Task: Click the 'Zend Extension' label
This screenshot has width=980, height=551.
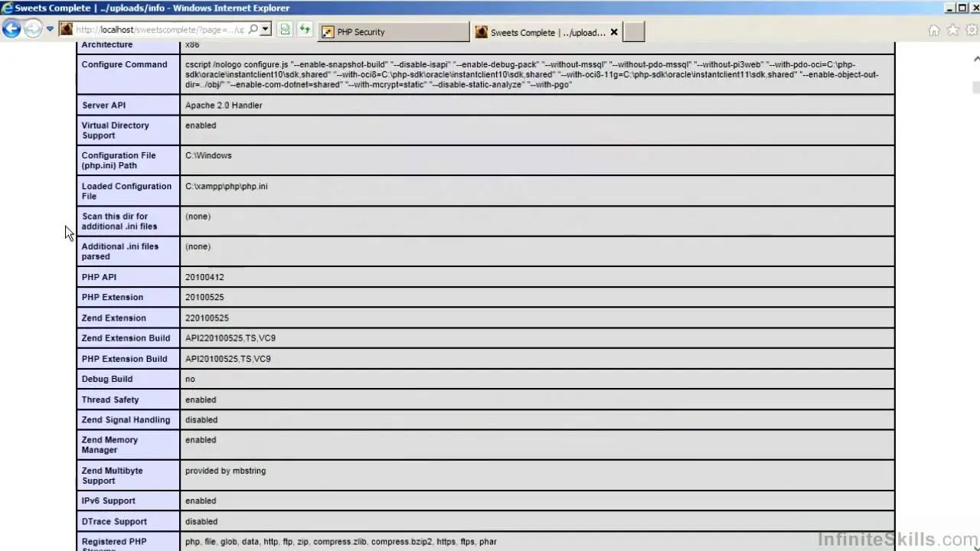Action: pyautogui.click(x=113, y=318)
